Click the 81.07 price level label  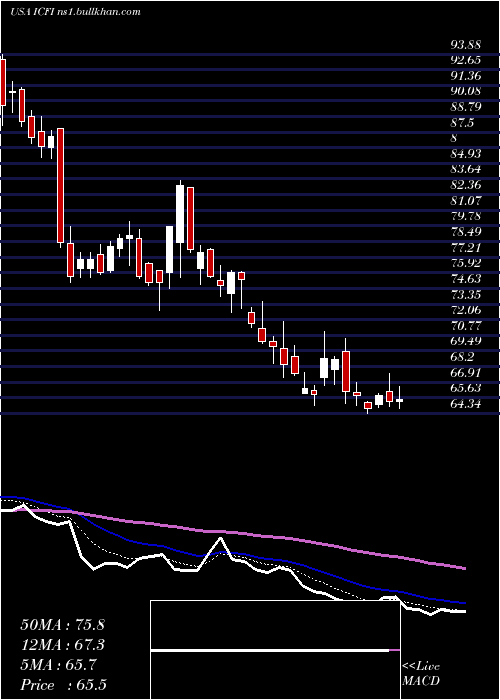click(x=465, y=200)
